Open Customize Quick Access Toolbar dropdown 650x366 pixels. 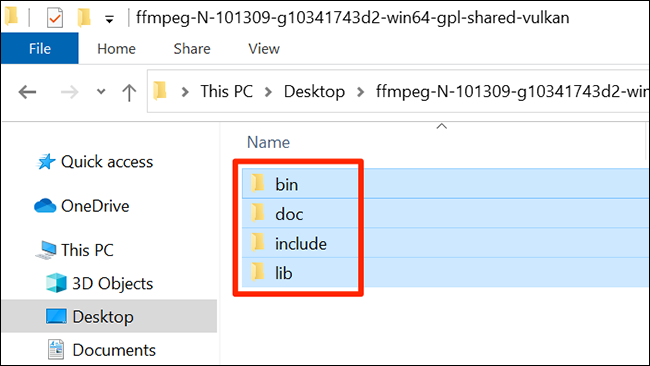[109, 19]
